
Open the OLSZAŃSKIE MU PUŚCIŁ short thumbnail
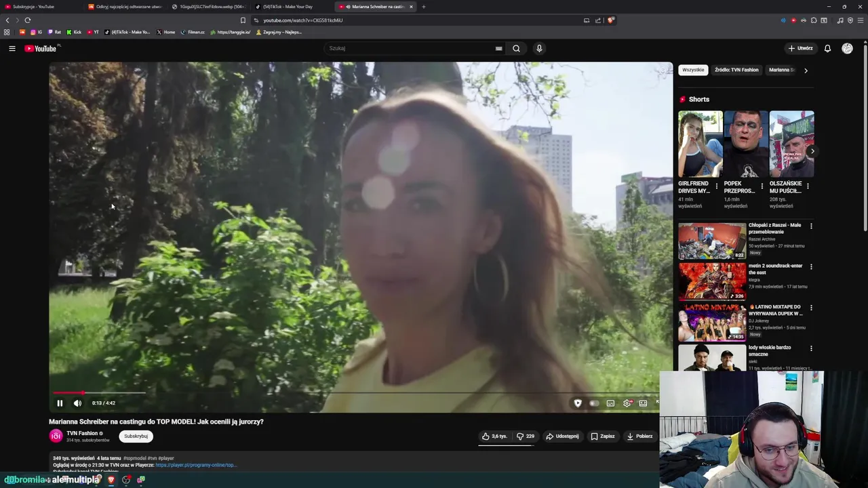tap(791, 144)
